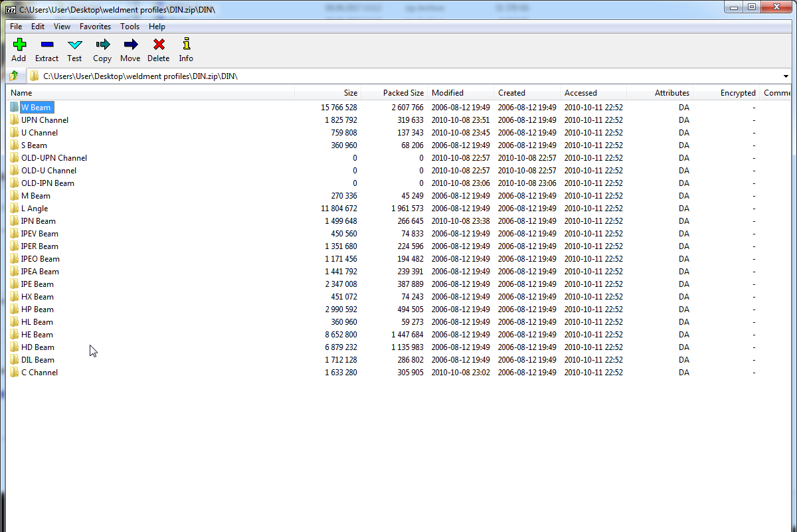
Task: Select the C Channel folder
Action: [x=41, y=372]
